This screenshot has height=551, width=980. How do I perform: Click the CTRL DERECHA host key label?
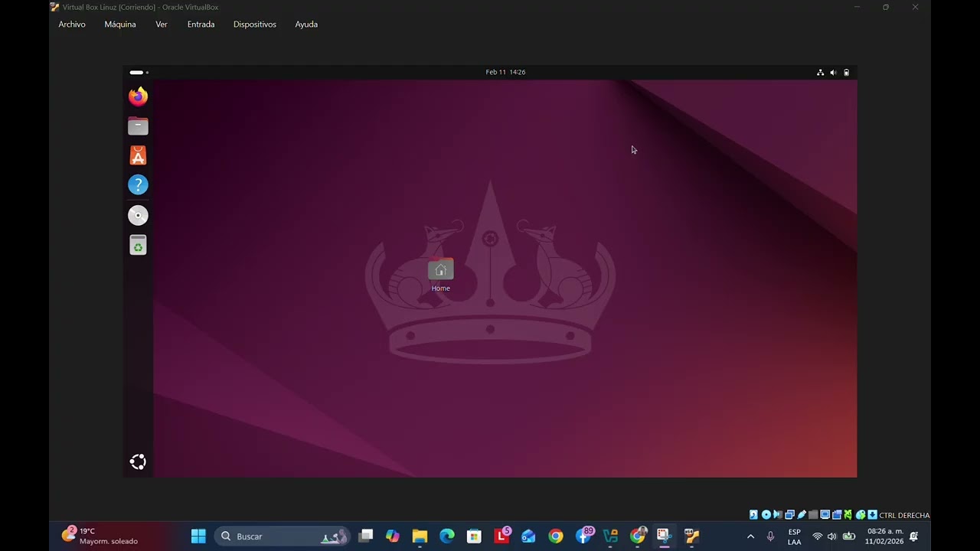tap(904, 516)
